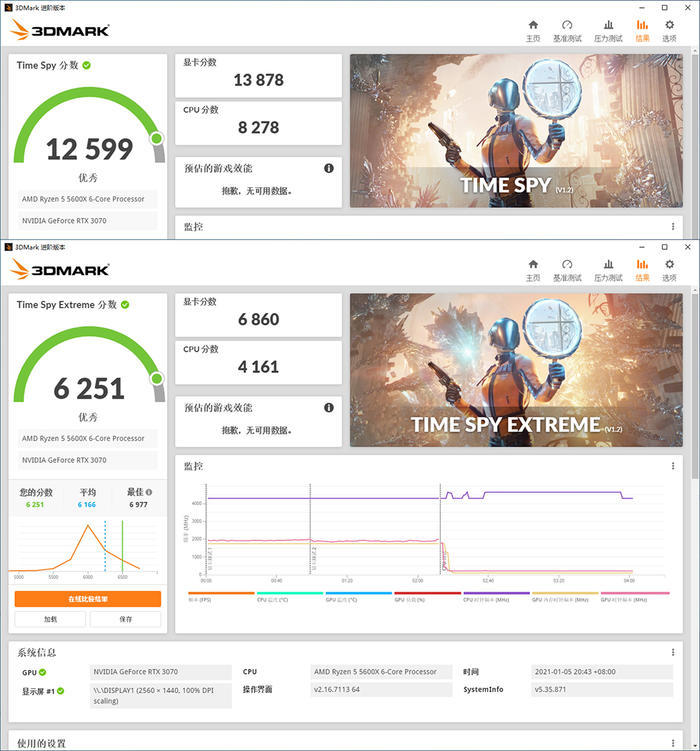Toggle the red GPU 负载 (%) legend swatch
Screen dimensions: 700x751
[427, 593]
